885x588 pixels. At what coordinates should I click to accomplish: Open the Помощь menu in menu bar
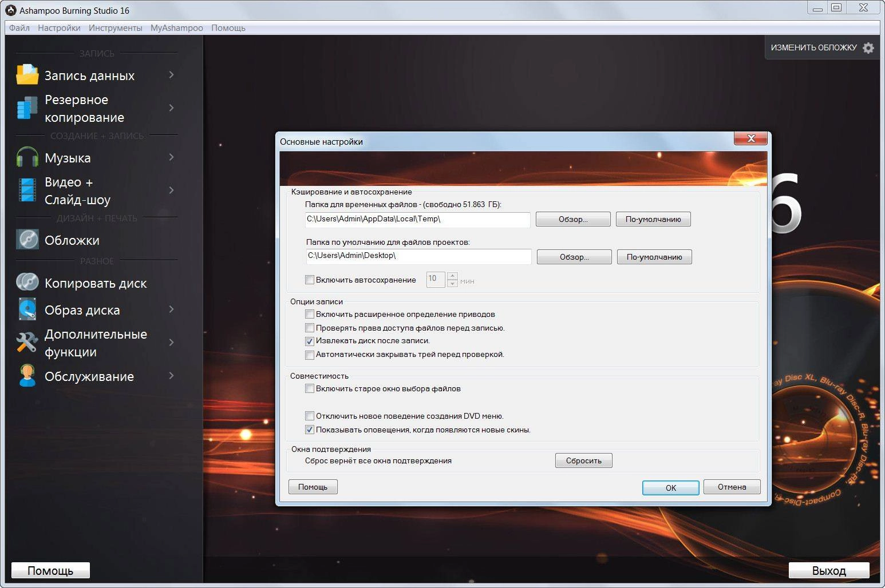pos(228,28)
